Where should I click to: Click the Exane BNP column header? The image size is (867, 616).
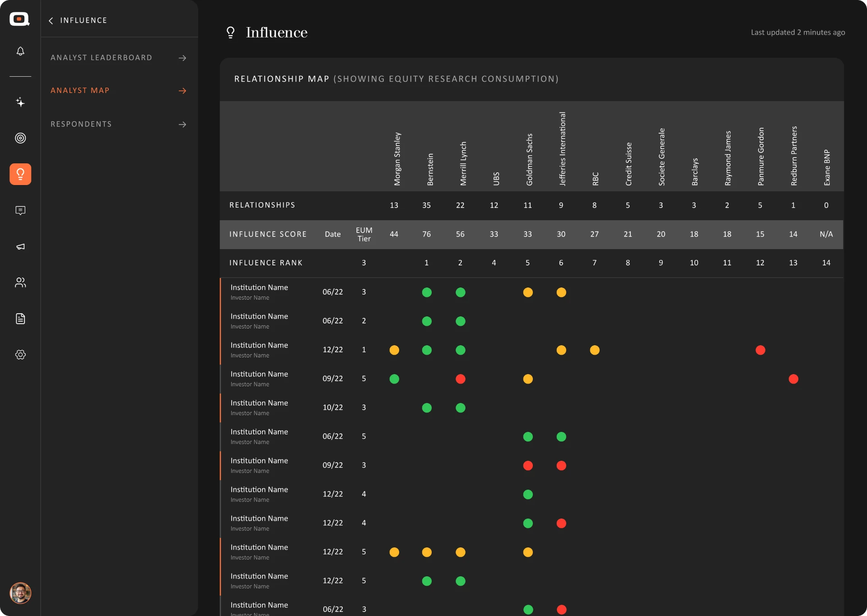point(827,167)
